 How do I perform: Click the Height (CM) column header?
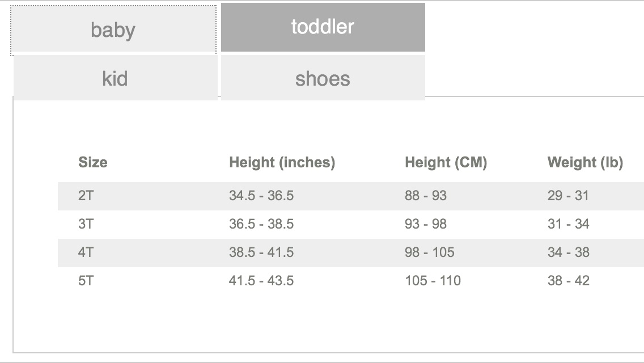(446, 162)
